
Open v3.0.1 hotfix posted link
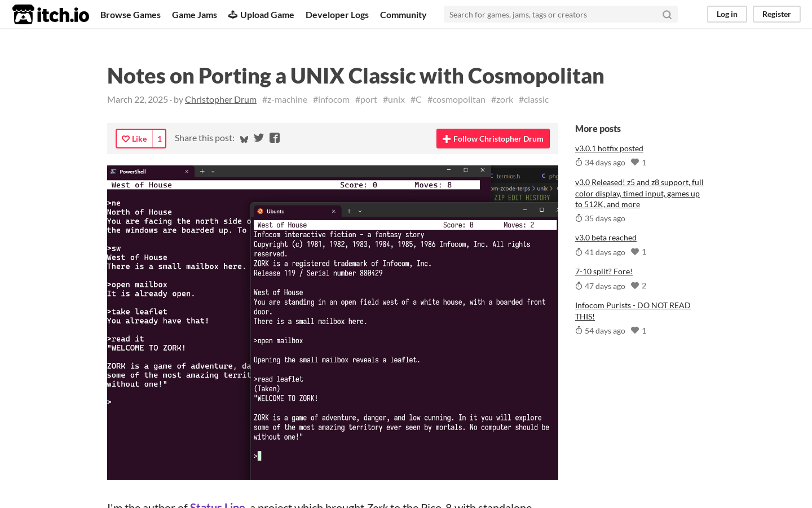[x=609, y=148]
